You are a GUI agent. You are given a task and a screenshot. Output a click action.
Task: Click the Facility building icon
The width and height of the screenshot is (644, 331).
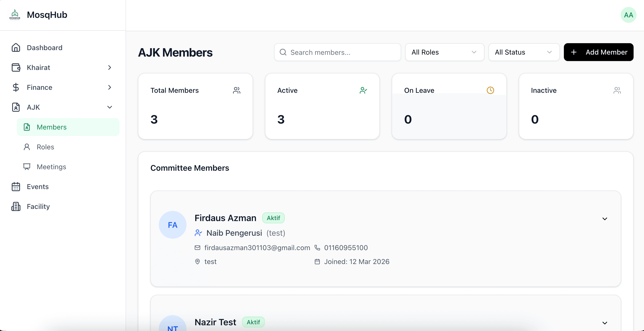click(16, 206)
